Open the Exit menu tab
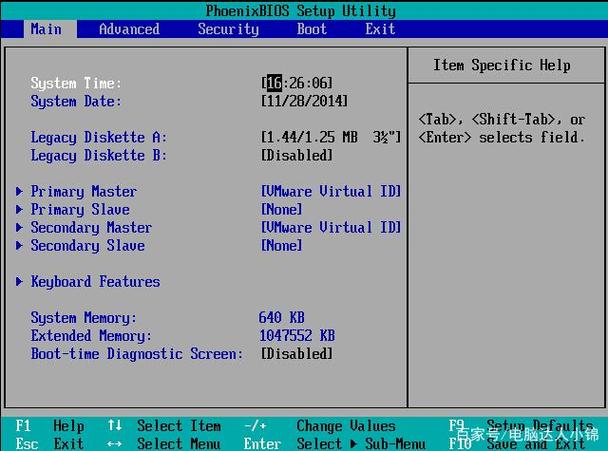 pos(380,29)
